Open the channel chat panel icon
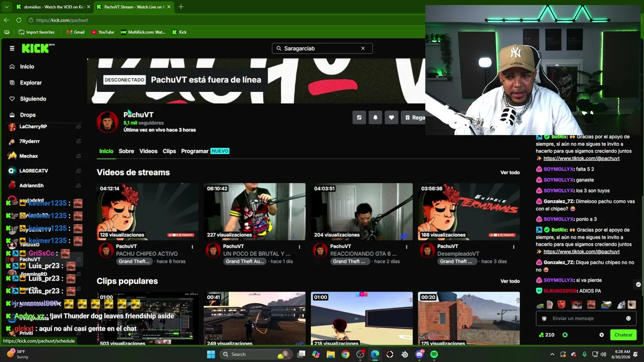Image resolution: width=644 pixels, height=362 pixels. (359, 118)
